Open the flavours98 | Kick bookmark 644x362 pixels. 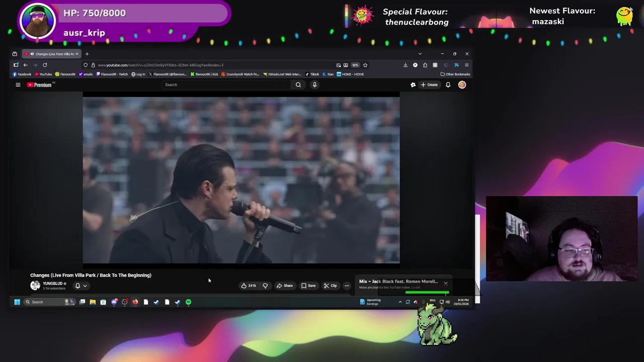pos(204,74)
